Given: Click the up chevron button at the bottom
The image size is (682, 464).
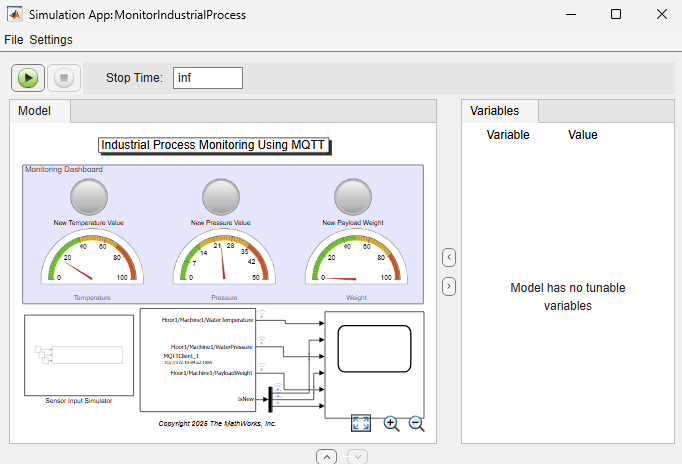Looking at the screenshot, I should click(x=327, y=457).
